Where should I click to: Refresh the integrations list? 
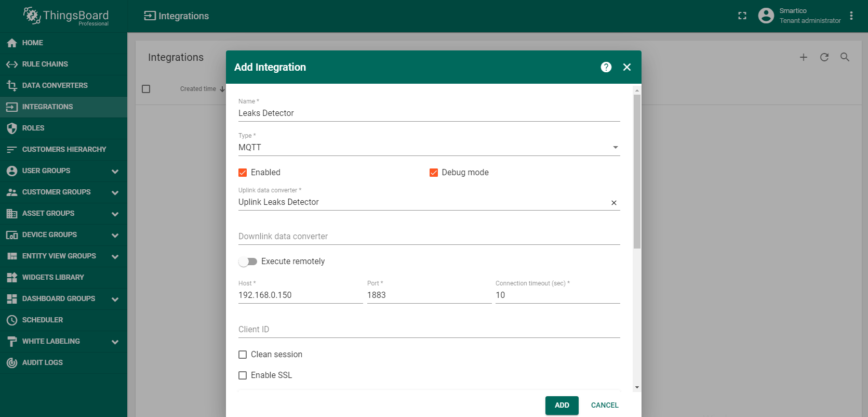click(824, 57)
